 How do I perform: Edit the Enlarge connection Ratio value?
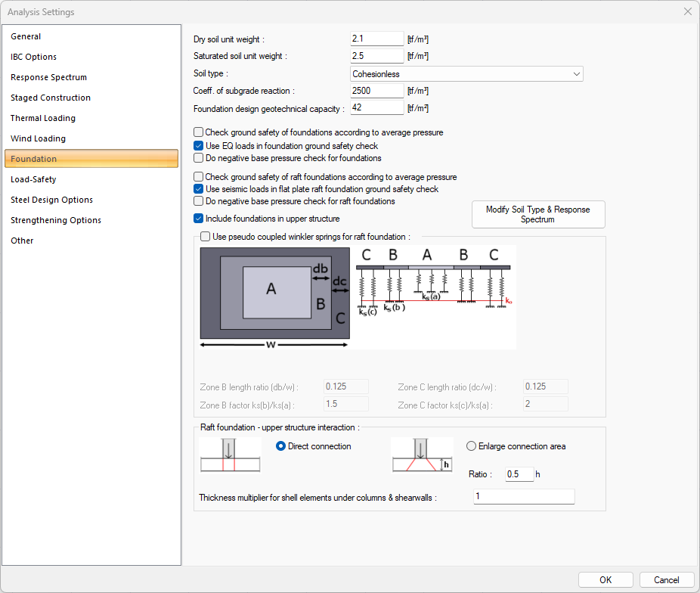coord(518,473)
